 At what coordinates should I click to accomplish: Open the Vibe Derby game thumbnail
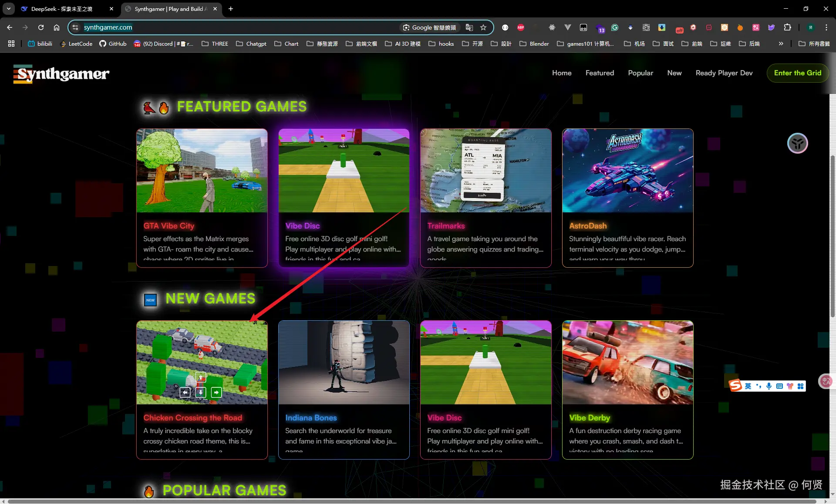tap(627, 363)
